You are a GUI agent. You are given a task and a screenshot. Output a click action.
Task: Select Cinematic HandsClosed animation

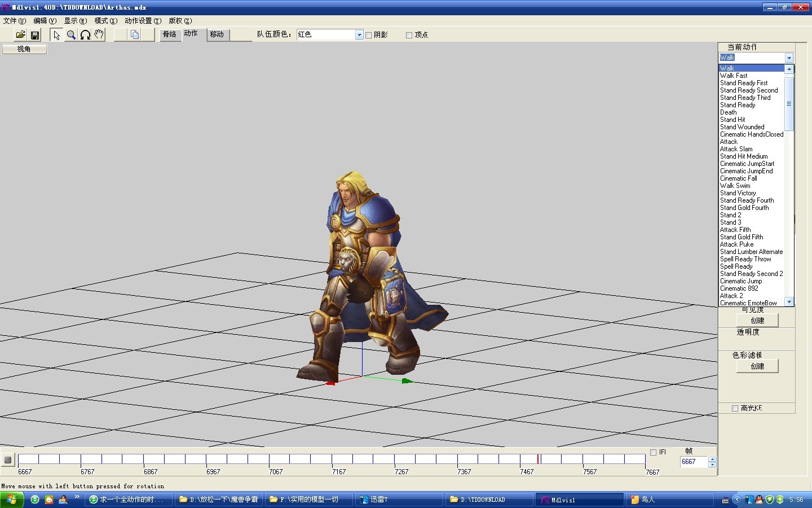coord(752,134)
